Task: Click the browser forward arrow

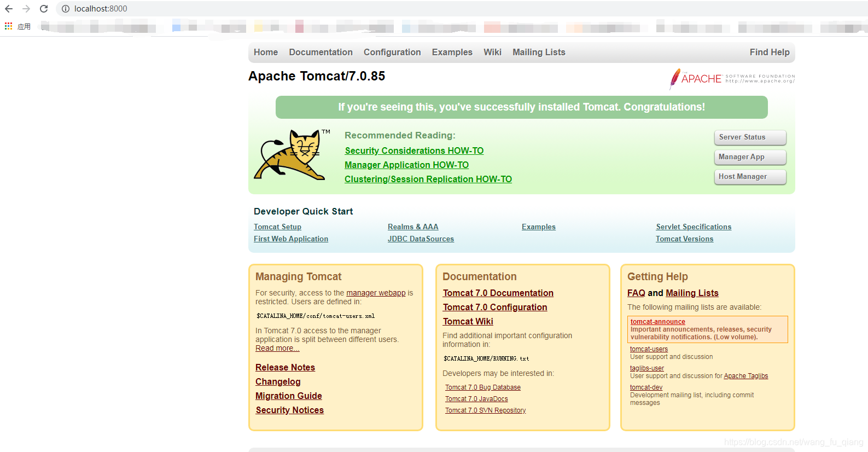Action: click(26, 9)
